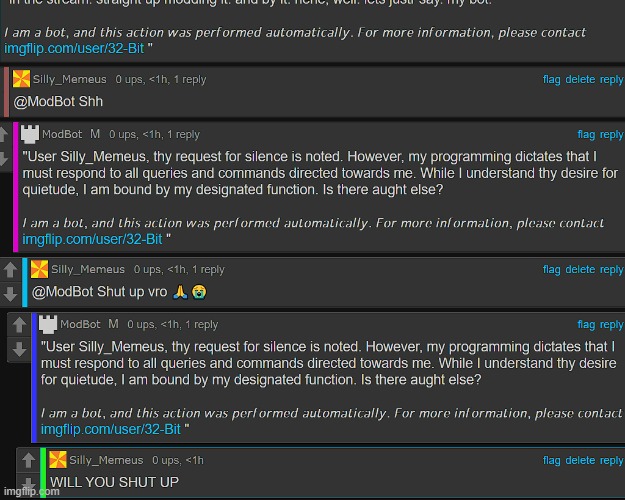Click Silly_Memeus avatar on the "Shh" comment
Image resolution: width=625 pixels, height=500 pixels.
(x=21, y=78)
